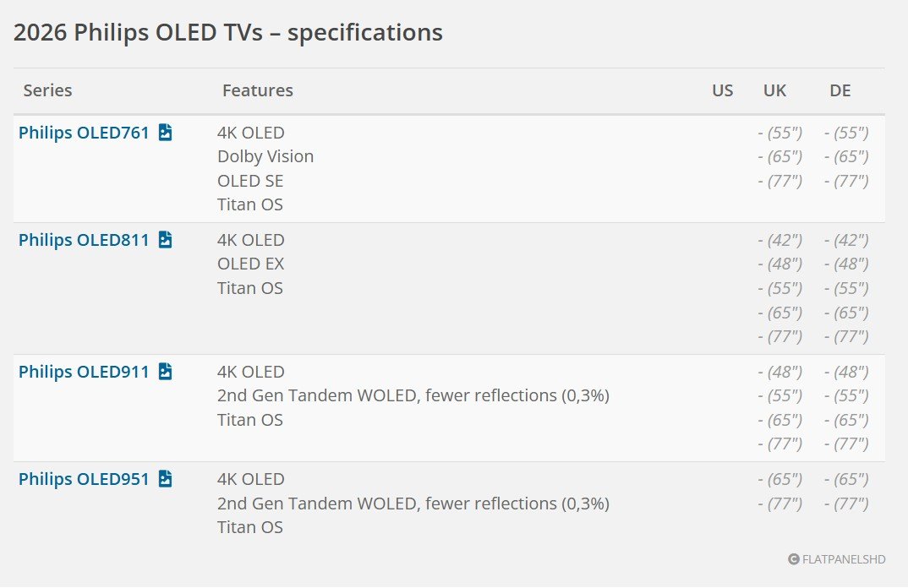908x588 pixels.
Task: Select the 42" UK entry for OLED811
Action: coord(781,240)
